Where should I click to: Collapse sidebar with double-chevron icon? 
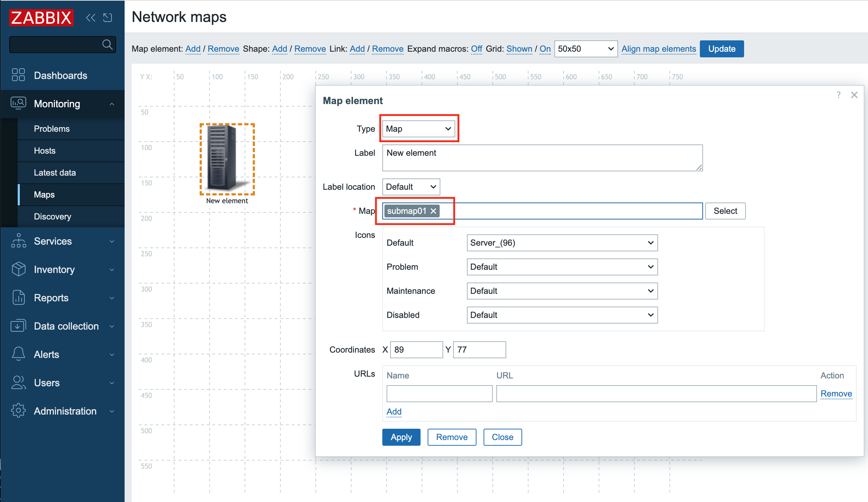(x=91, y=18)
